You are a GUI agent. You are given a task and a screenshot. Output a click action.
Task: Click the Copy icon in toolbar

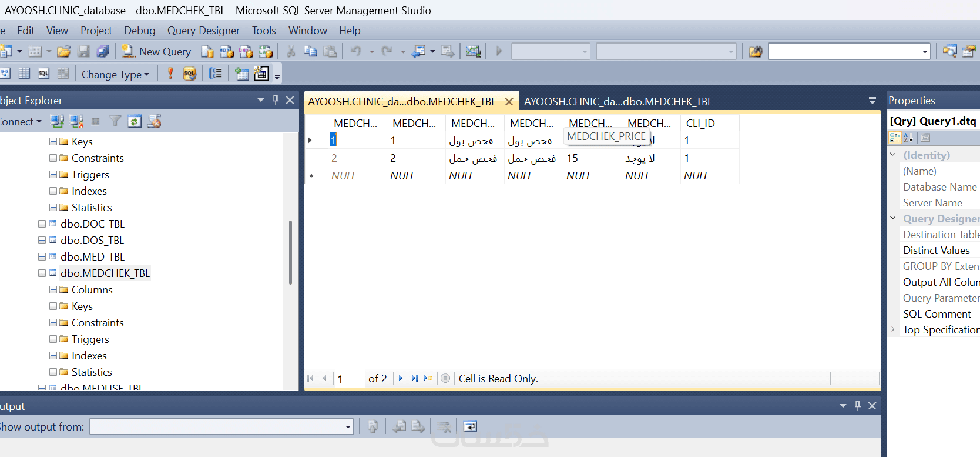click(310, 52)
